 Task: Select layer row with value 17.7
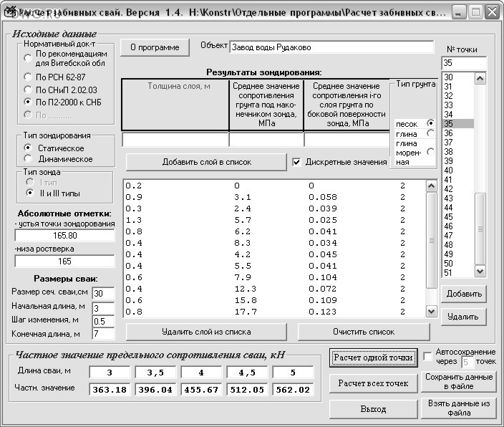274,312
